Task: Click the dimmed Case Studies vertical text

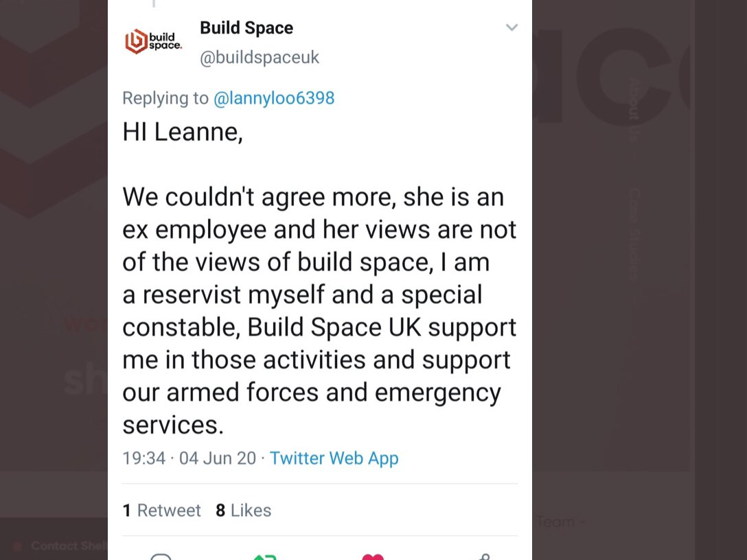Action: coord(633,233)
